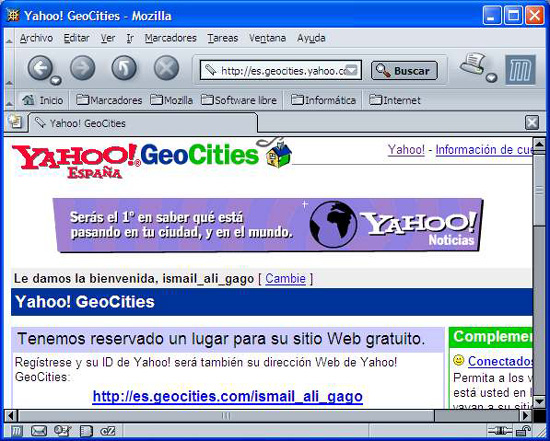Open the Editar menu
Viewport: 550px width, 441px height.
pyautogui.click(x=76, y=38)
